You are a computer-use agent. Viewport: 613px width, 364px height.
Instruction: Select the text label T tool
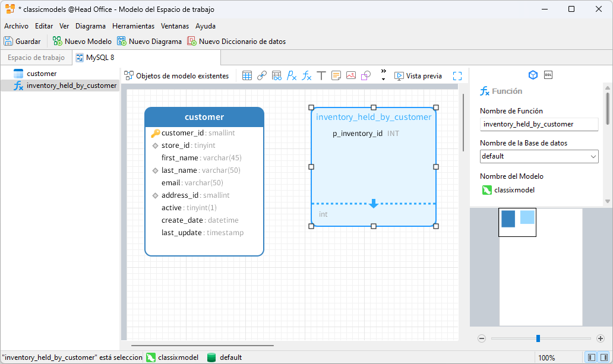point(321,76)
